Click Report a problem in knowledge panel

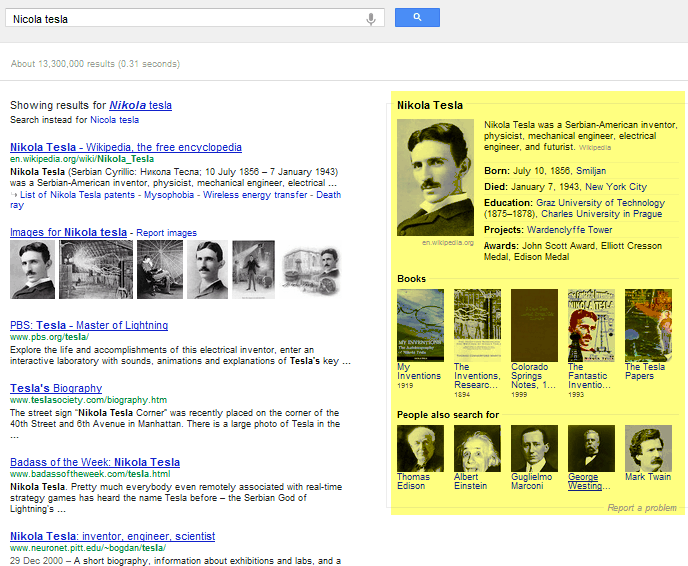[x=642, y=508]
